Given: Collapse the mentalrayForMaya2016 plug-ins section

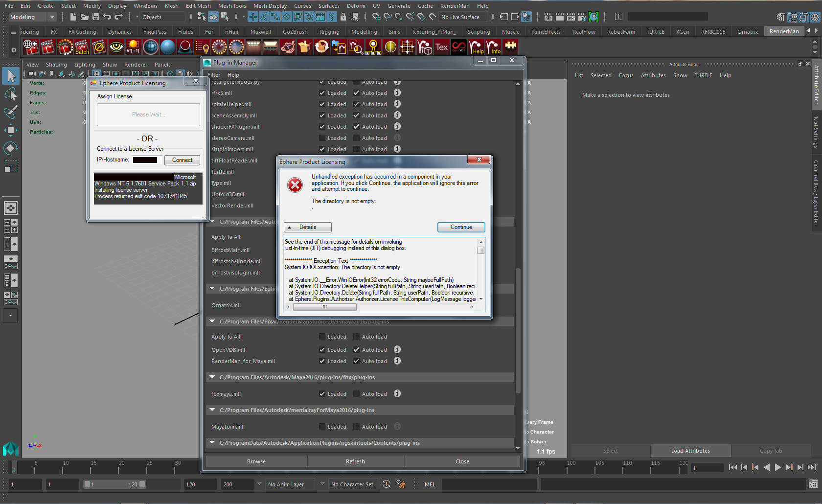Looking at the screenshot, I should [212, 410].
